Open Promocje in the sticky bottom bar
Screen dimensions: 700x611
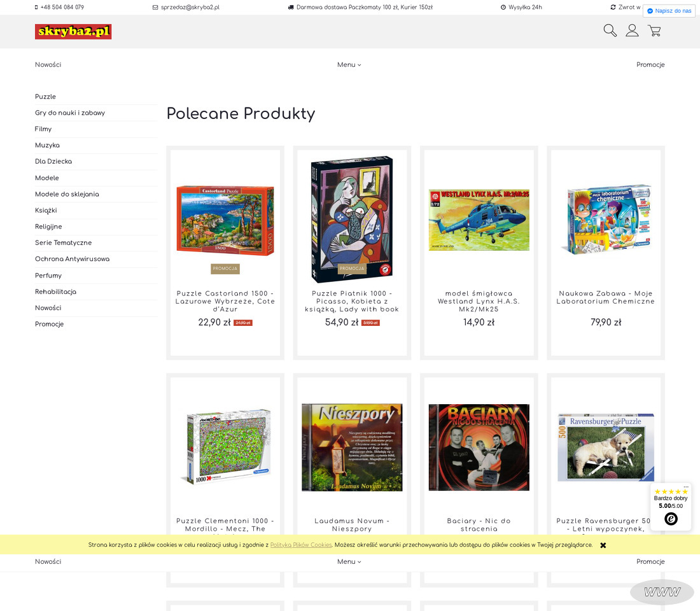(650, 562)
